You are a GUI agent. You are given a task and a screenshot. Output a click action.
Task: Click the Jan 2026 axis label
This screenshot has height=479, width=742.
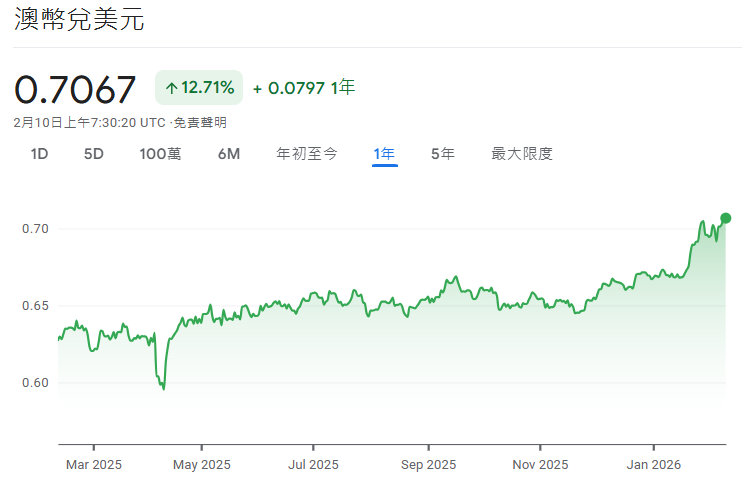click(x=654, y=465)
